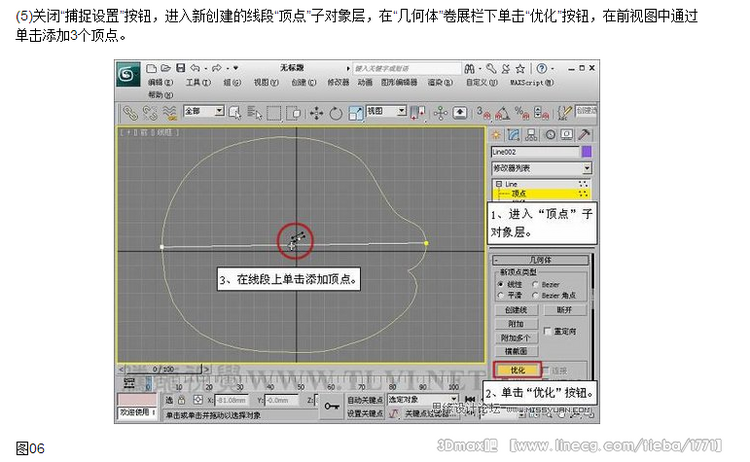Image resolution: width=750 pixels, height=462 pixels.
Task: Open the Hierarchy panel tab
Action: (531, 135)
